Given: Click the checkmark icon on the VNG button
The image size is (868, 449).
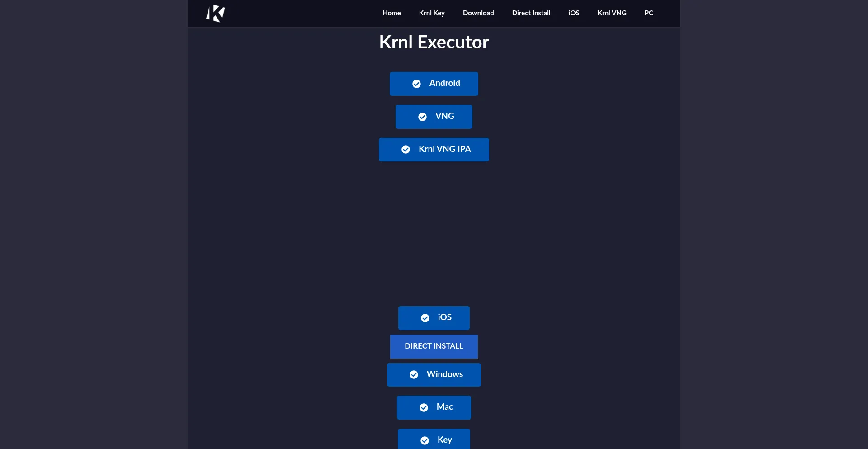Looking at the screenshot, I should tap(422, 117).
